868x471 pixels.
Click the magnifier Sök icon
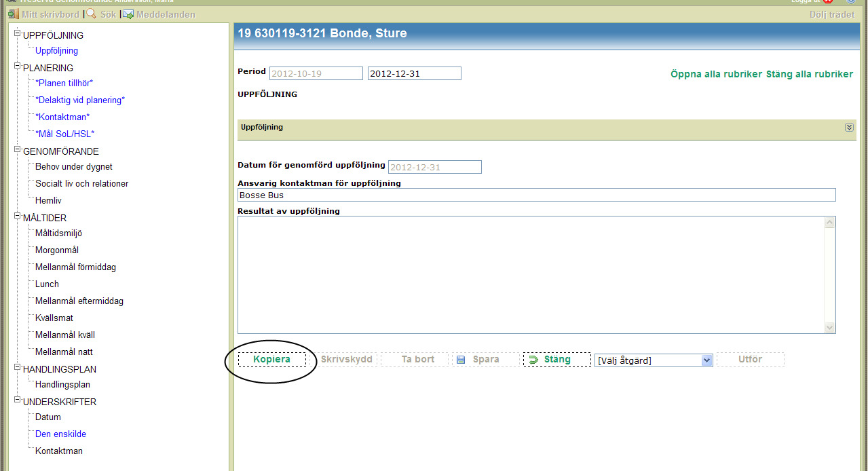pos(91,14)
